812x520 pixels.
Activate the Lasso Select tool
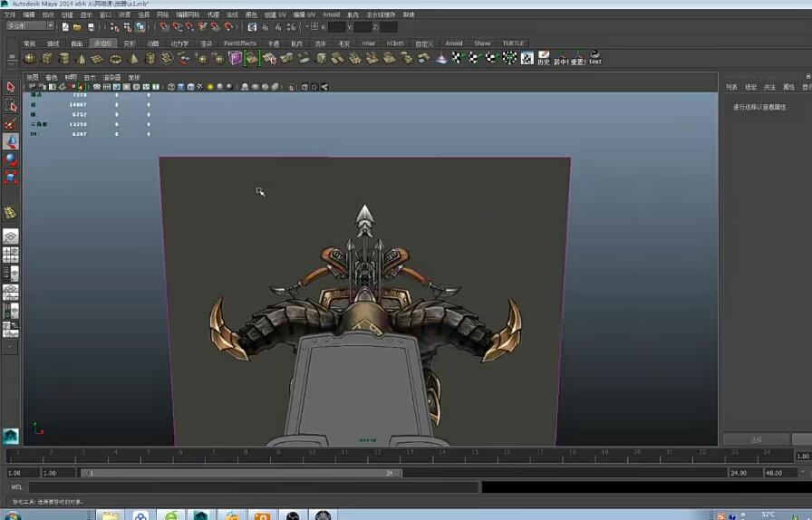coord(11,105)
